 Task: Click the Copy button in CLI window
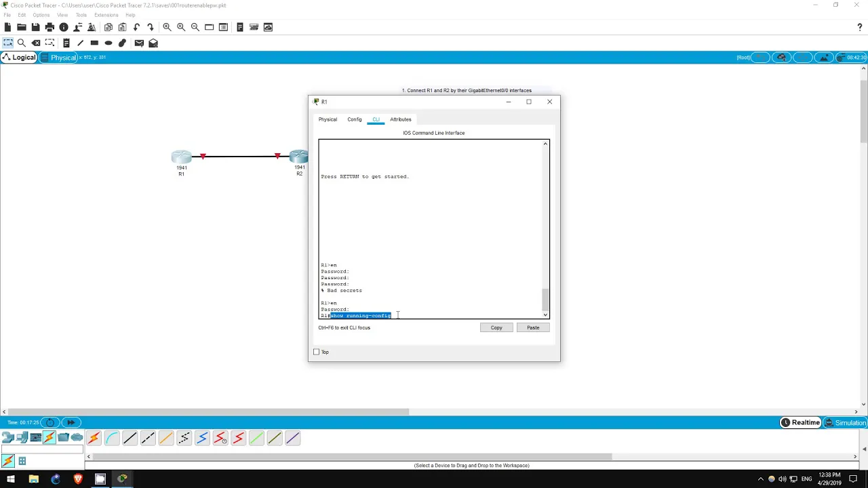tap(496, 327)
